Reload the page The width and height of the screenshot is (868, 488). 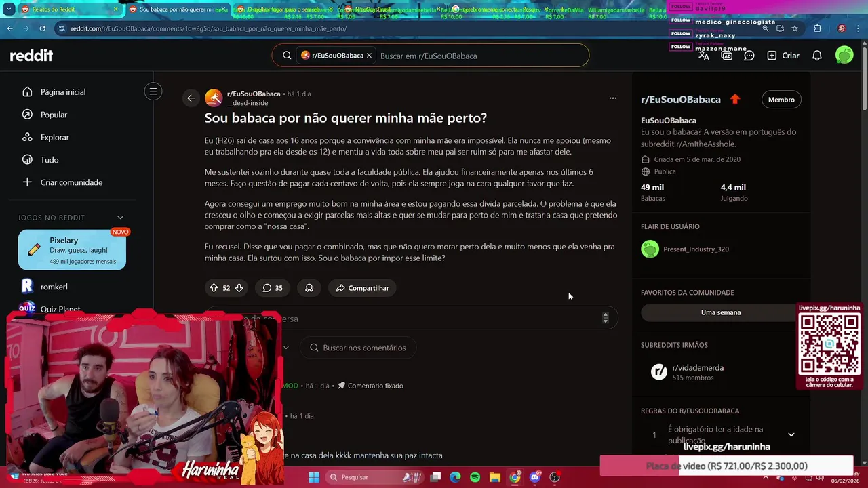click(43, 28)
